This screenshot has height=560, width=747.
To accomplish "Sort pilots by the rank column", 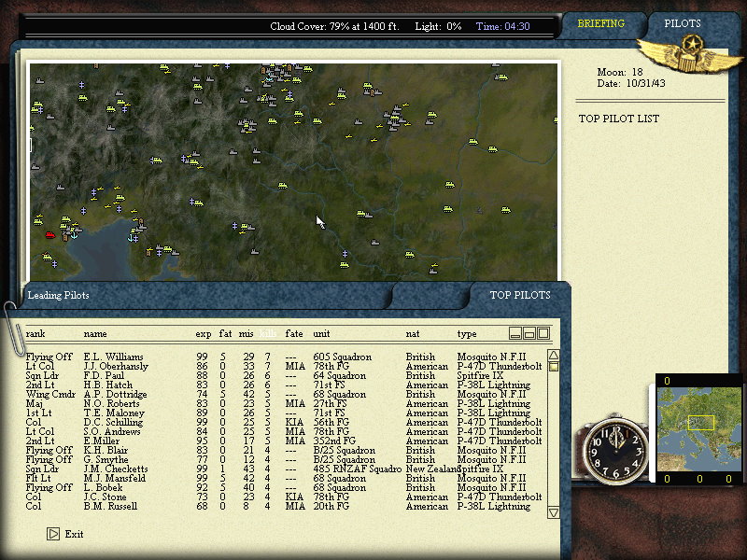I will click(35, 334).
